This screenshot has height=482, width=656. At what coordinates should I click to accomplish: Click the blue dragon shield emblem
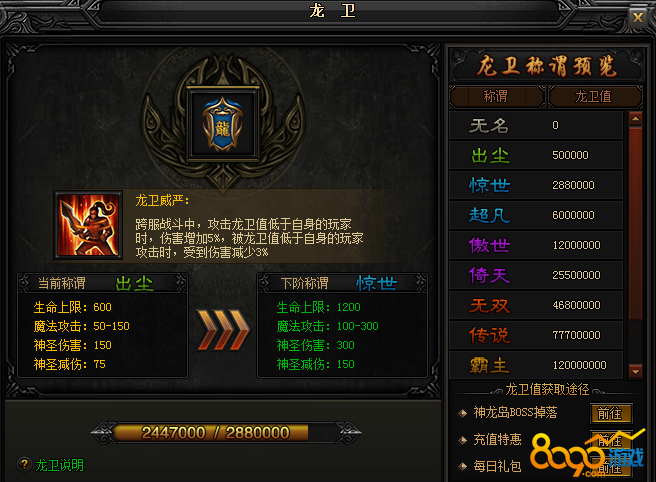pos(223,124)
